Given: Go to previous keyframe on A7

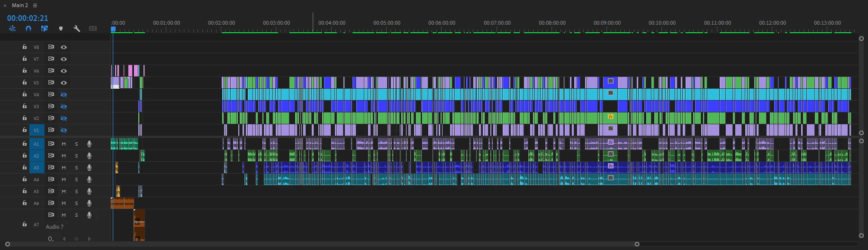Looking at the screenshot, I should pos(64,239).
